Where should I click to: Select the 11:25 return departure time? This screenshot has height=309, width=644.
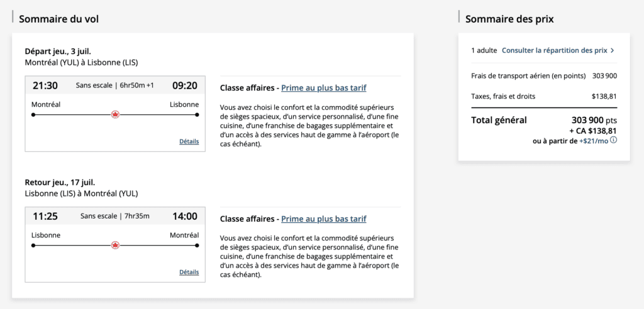click(45, 216)
